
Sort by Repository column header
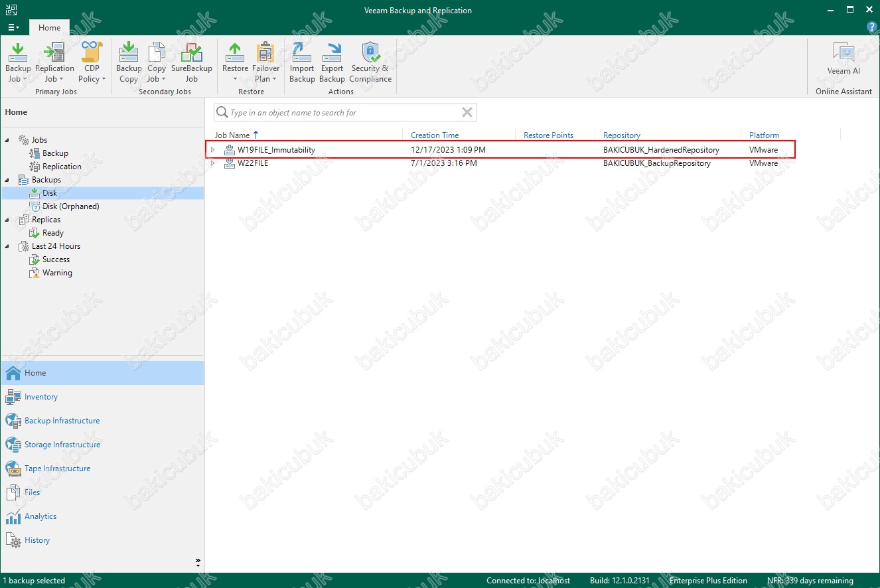(x=622, y=135)
